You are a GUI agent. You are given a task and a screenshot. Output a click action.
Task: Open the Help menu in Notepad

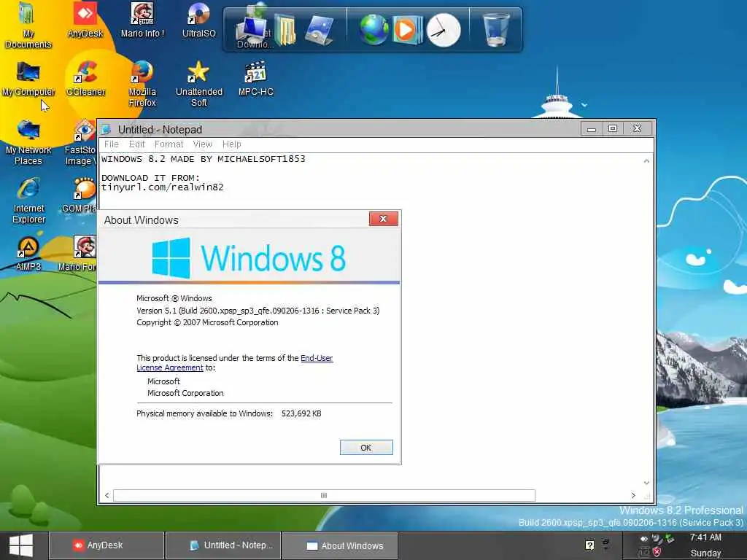tap(231, 144)
